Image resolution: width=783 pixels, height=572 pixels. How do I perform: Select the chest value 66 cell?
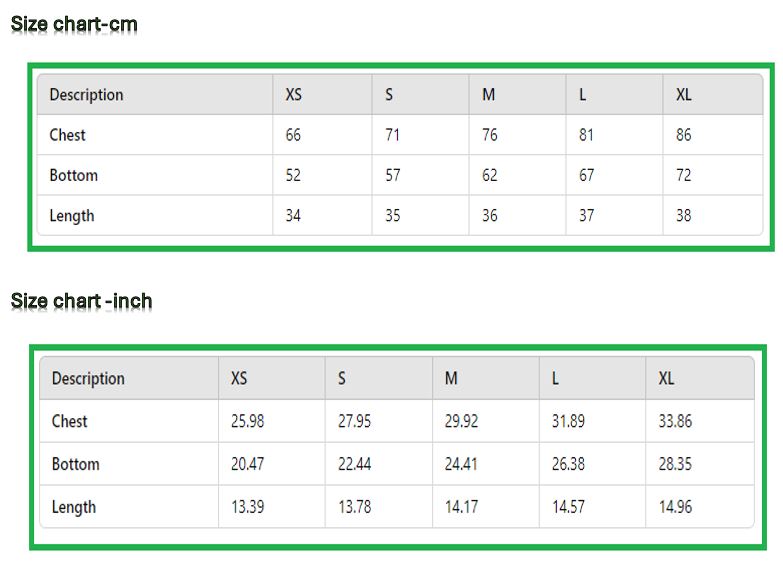293,135
